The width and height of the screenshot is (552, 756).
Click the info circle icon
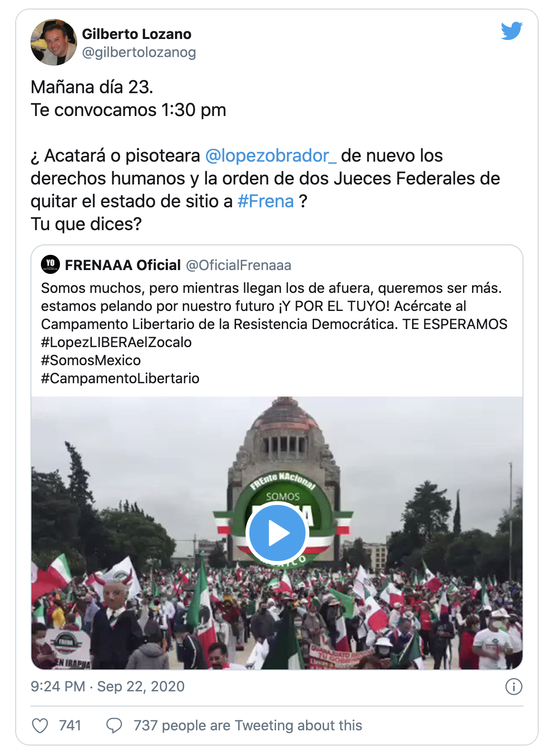(x=514, y=687)
